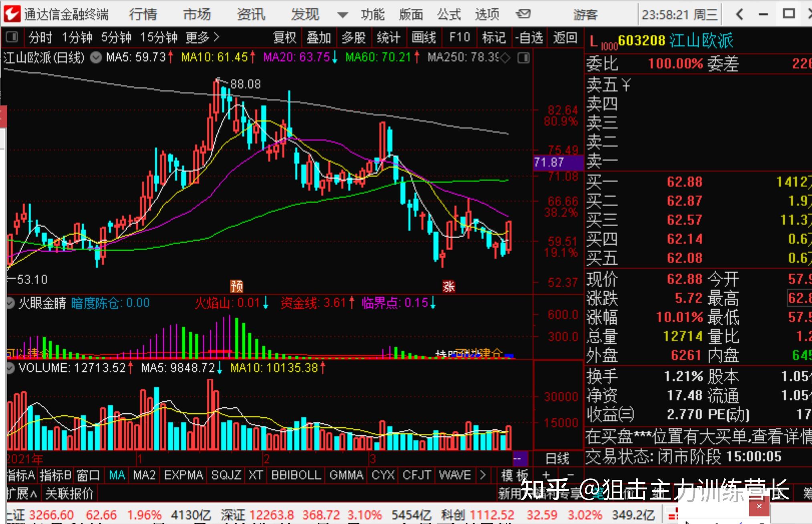The image size is (812, 524).
Task: Click the purple -- timeline button
Action: 520,458
